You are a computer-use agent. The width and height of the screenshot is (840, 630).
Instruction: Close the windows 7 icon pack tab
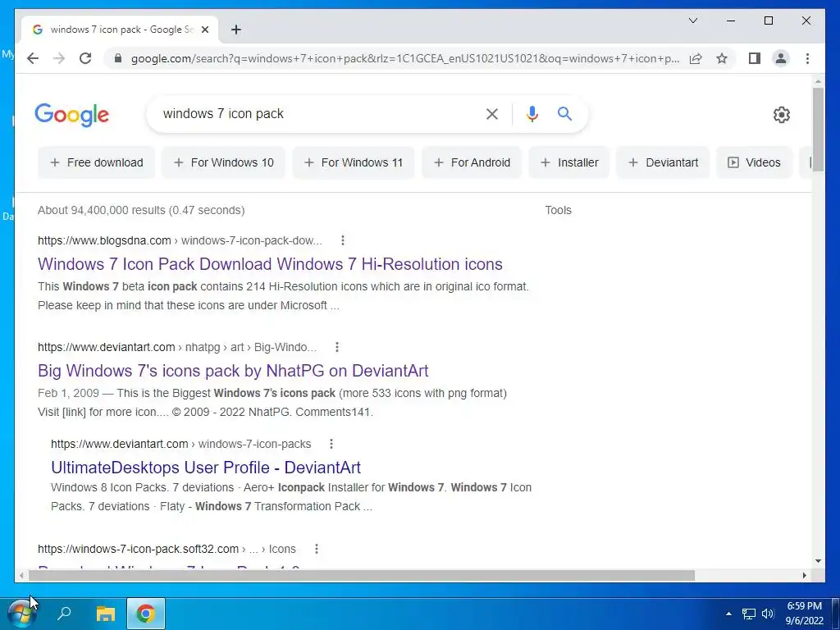204,30
